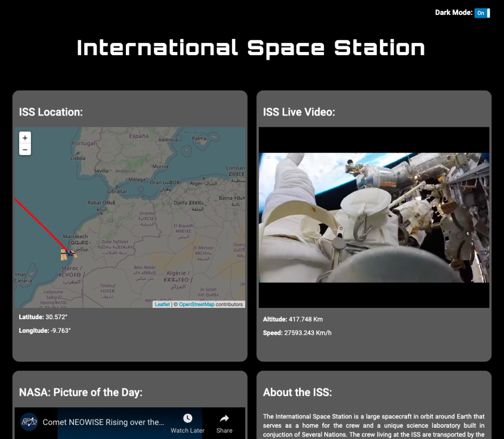
Task: Click the ISS Live Video feed to play
Action: point(373,218)
